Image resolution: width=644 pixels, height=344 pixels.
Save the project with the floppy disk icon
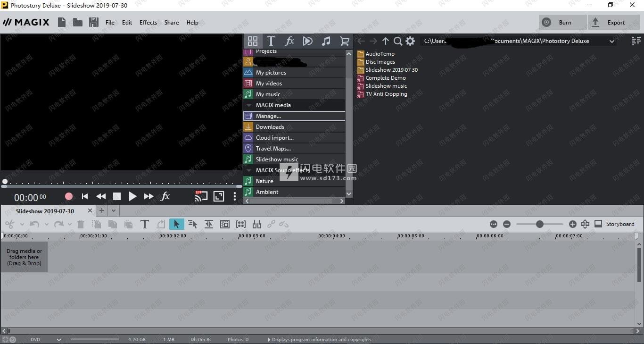click(93, 22)
